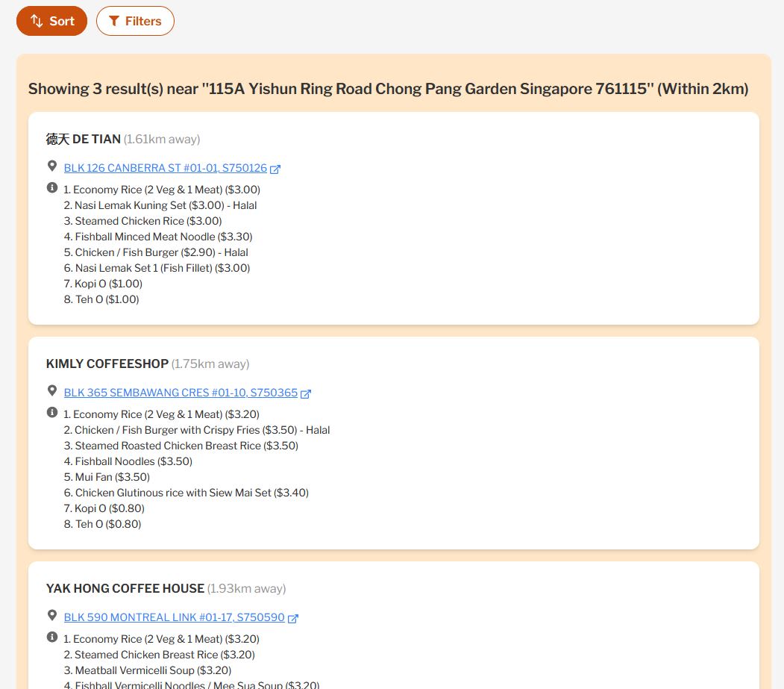
Task: Click external link icon beside Montreal Link address
Action: click(292, 618)
